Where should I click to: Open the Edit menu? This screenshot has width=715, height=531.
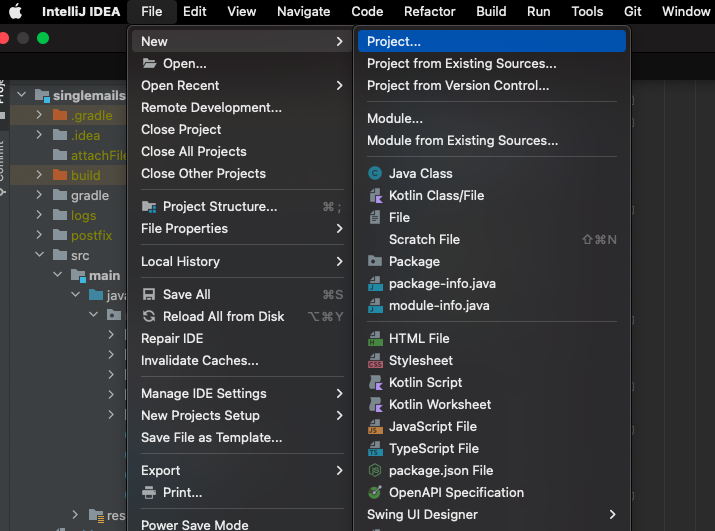coord(195,11)
